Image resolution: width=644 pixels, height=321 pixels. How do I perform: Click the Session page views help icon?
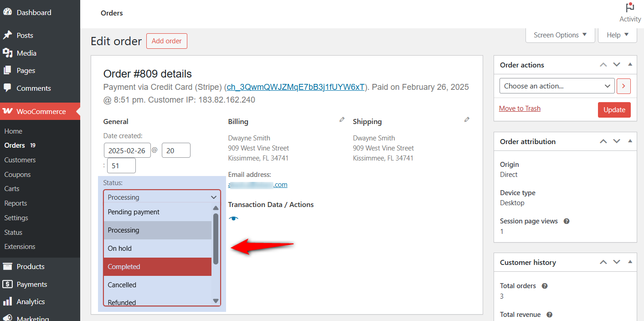(566, 221)
